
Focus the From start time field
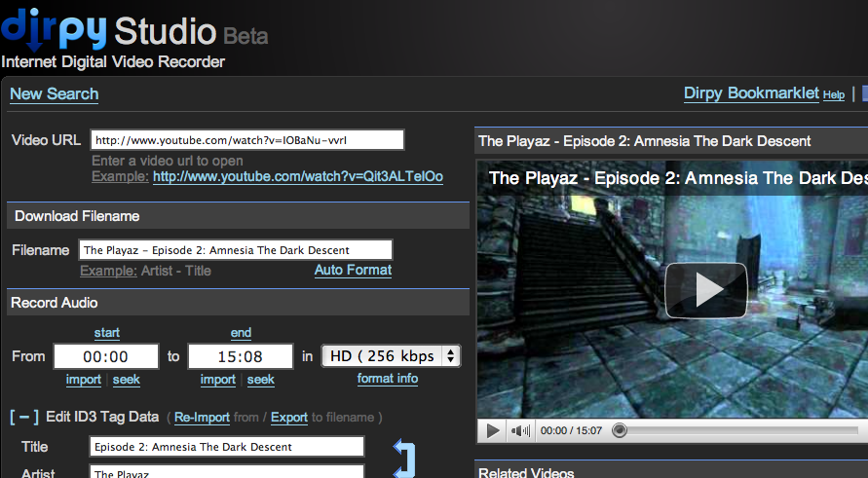(x=106, y=356)
